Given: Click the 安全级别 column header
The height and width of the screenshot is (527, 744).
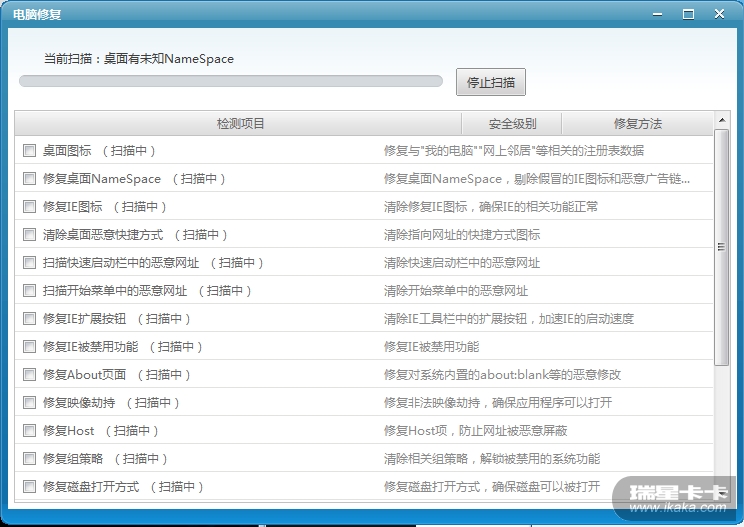Looking at the screenshot, I should pyautogui.click(x=512, y=124).
